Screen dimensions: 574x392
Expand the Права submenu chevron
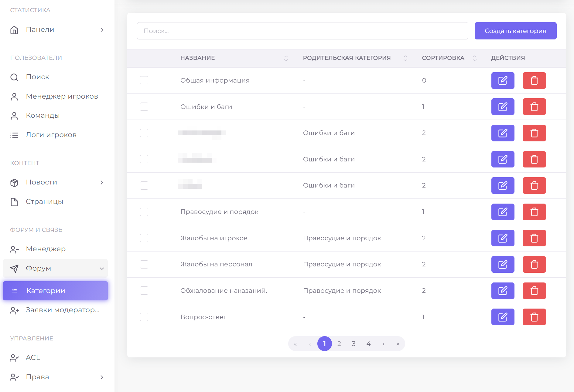(x=102, y=377)
